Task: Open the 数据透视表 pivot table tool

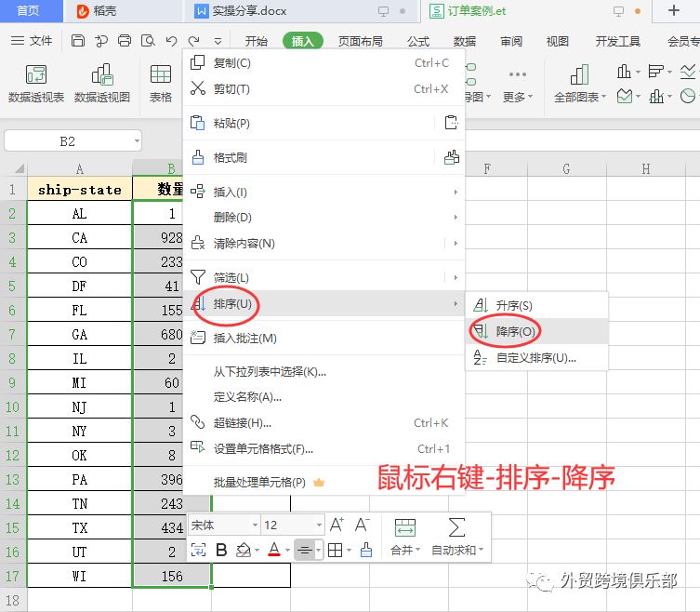Action: click(x=36, y=84)
